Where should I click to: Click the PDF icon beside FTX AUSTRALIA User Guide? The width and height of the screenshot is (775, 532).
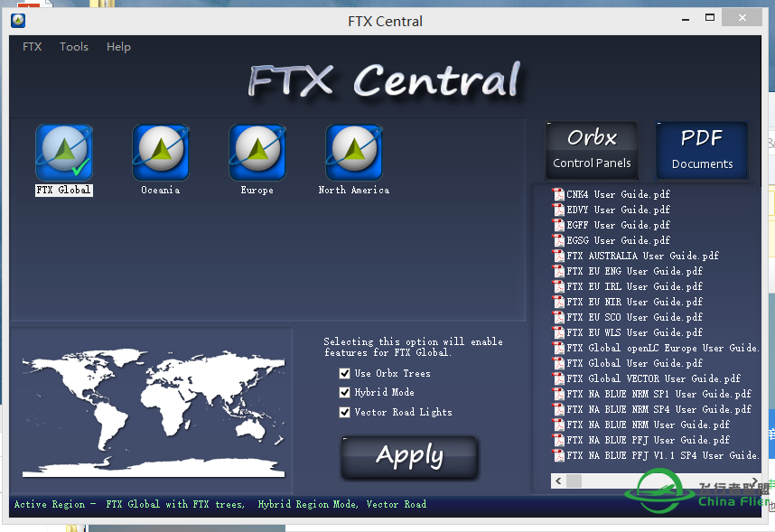(x=560, y=256)
